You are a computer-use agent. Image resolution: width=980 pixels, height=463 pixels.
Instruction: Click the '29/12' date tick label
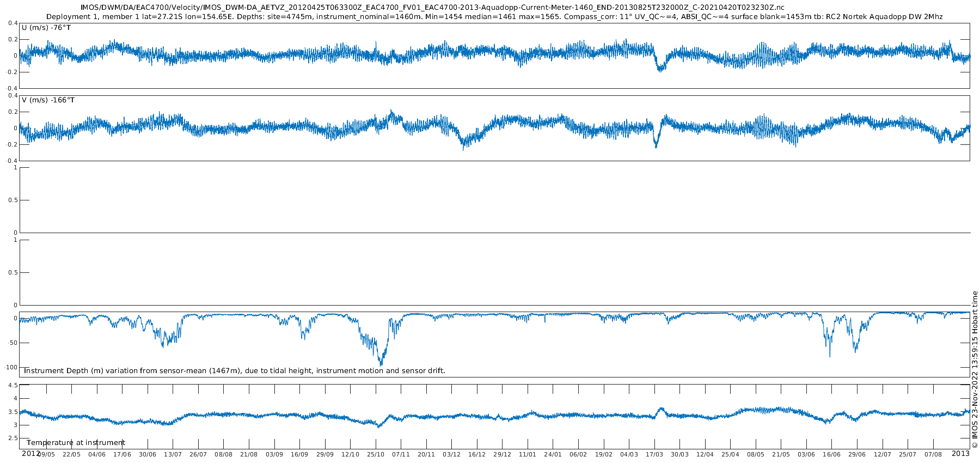point(502,454)
